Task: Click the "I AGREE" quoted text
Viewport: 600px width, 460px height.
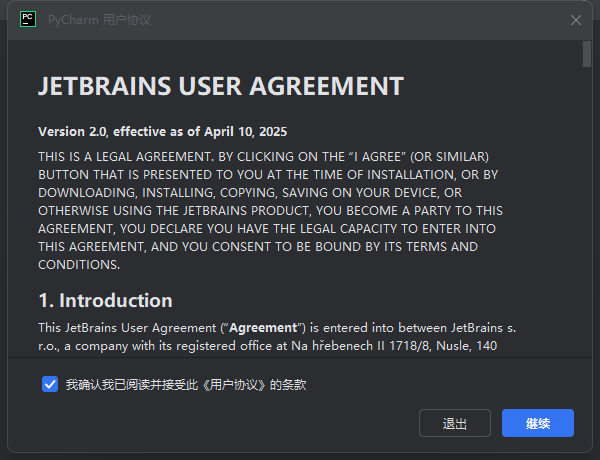Action: (377, 157)
